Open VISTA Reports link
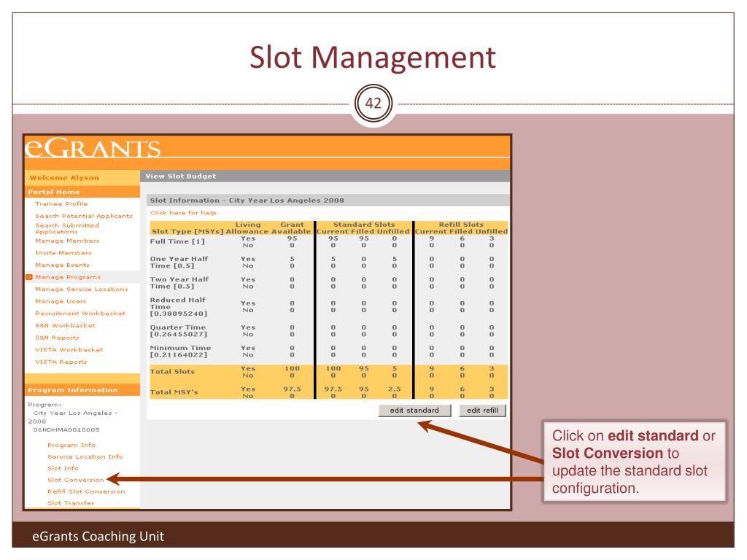Viewport: 747px width, 560px height. pyautogui.click(x=61, y=362)
